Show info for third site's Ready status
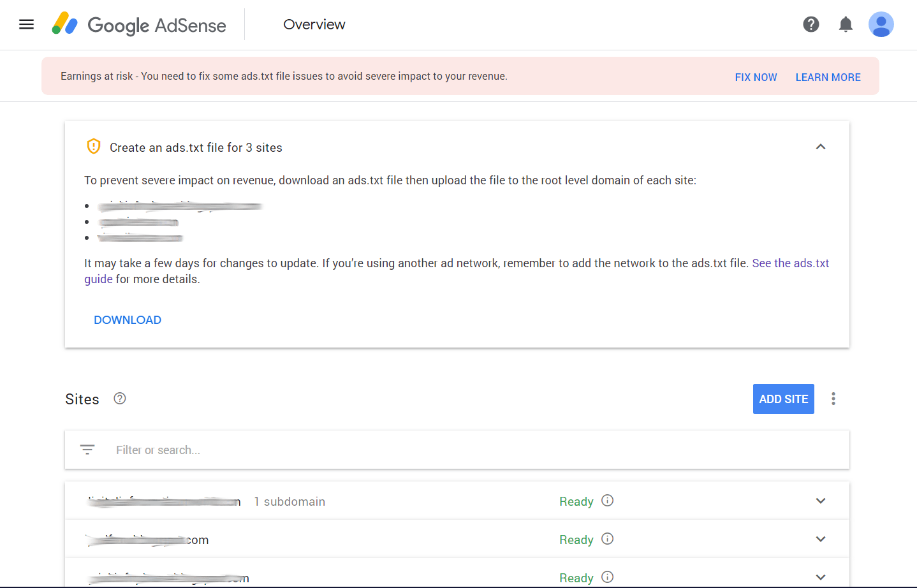 pos(608,577)
